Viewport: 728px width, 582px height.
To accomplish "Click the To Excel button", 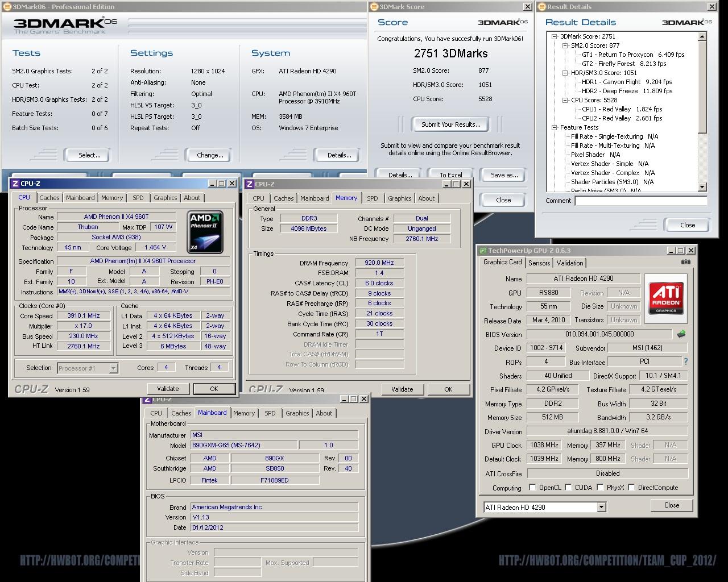I will [x=451, y=174].
